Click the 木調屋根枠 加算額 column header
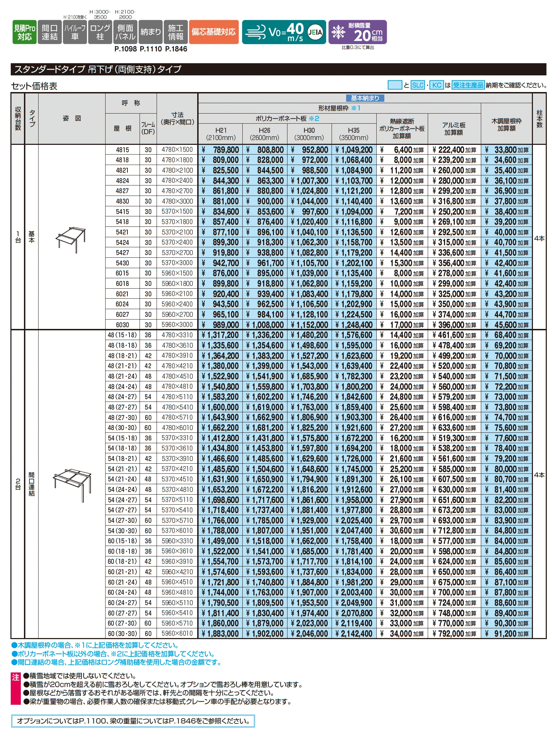Image resolution: width=560 pixels, height=736 pixels. pyautogui.click(x=507, y=124)
